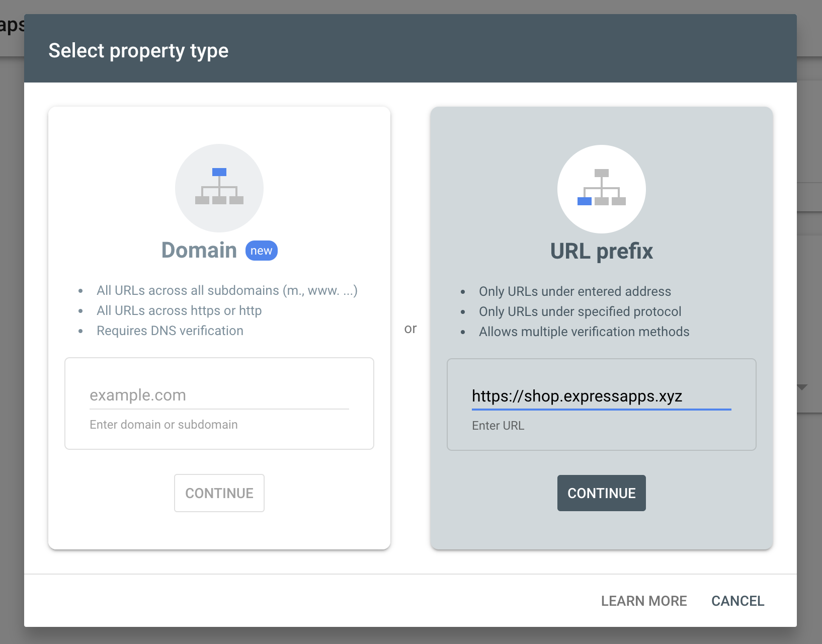Click the example.com domain input field
The width and height of the screenshot is (822, 644).
(219, 395)
